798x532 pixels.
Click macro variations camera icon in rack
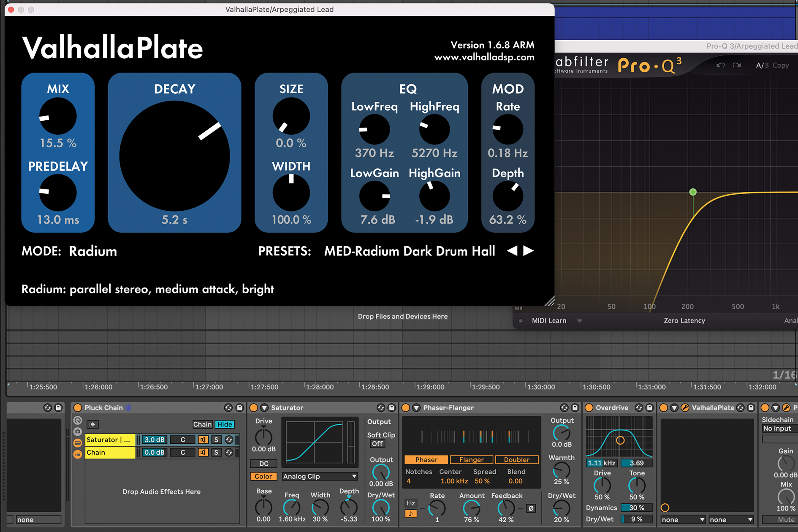78,432
